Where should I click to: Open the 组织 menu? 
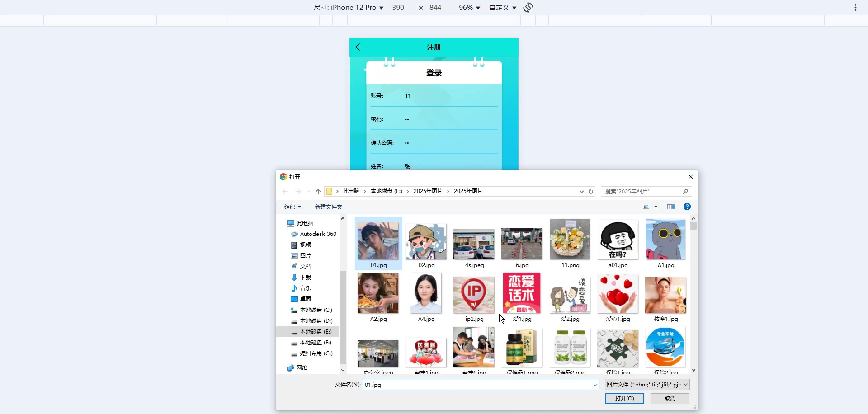pos(292,207)
